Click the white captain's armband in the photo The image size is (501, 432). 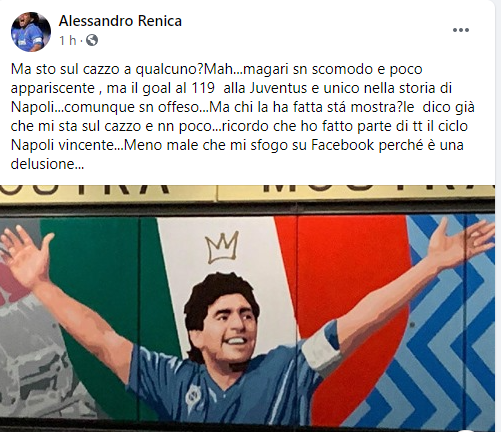(321, 347)
